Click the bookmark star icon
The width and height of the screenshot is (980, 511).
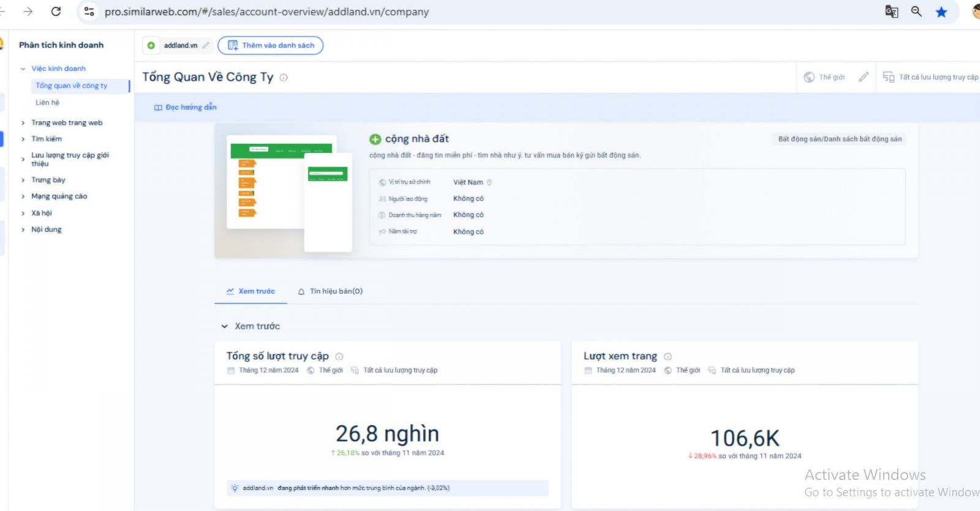click(x=941, y=12)
